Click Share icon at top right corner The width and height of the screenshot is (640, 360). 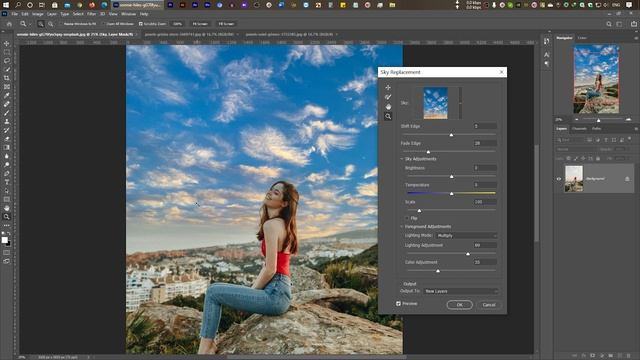[x=633, y=24]
